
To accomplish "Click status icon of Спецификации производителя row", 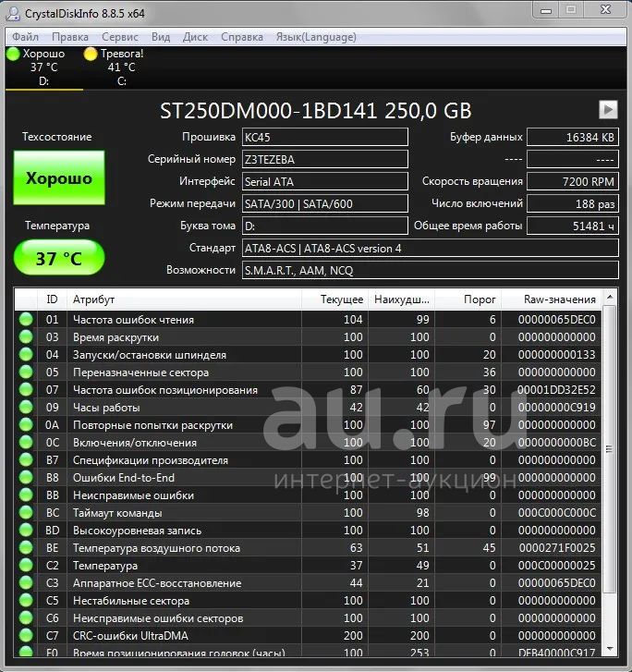I will [26, 459].
